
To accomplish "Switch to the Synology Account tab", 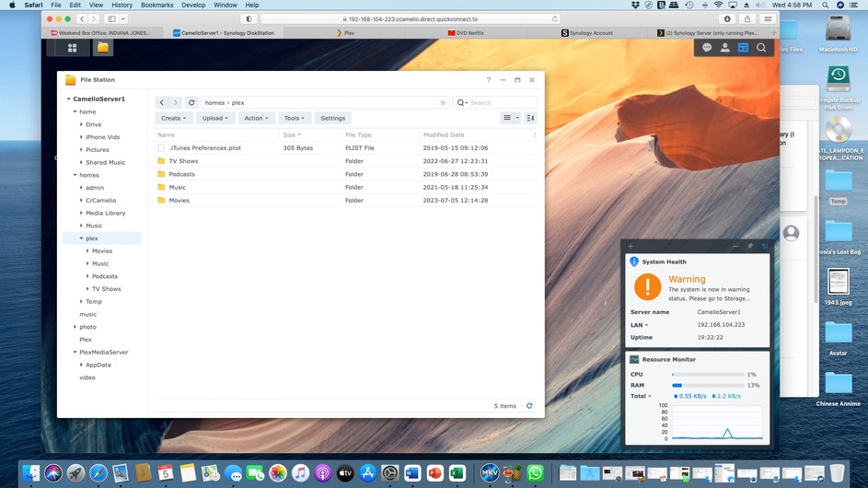I will (x=586, y=32).
